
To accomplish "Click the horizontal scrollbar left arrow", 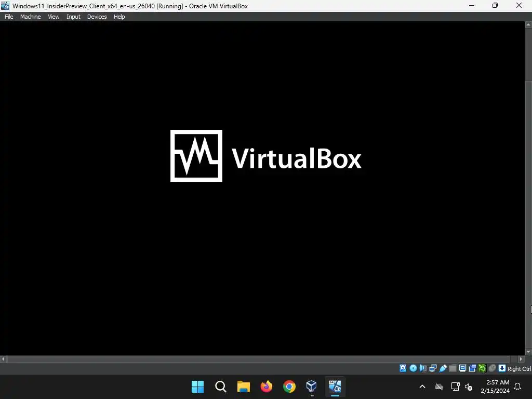I will [3, 359].
